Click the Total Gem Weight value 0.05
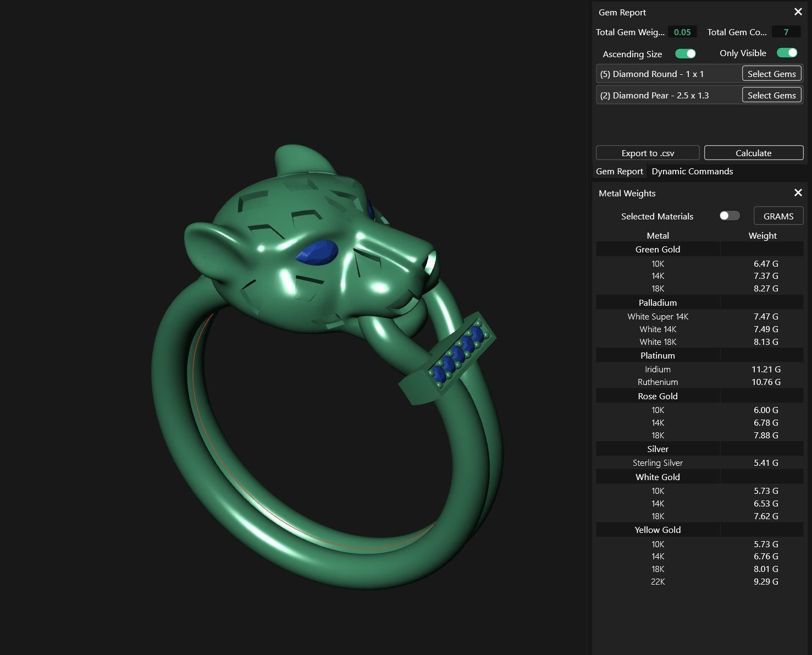812x655 pixels. (x=682, y=32)
